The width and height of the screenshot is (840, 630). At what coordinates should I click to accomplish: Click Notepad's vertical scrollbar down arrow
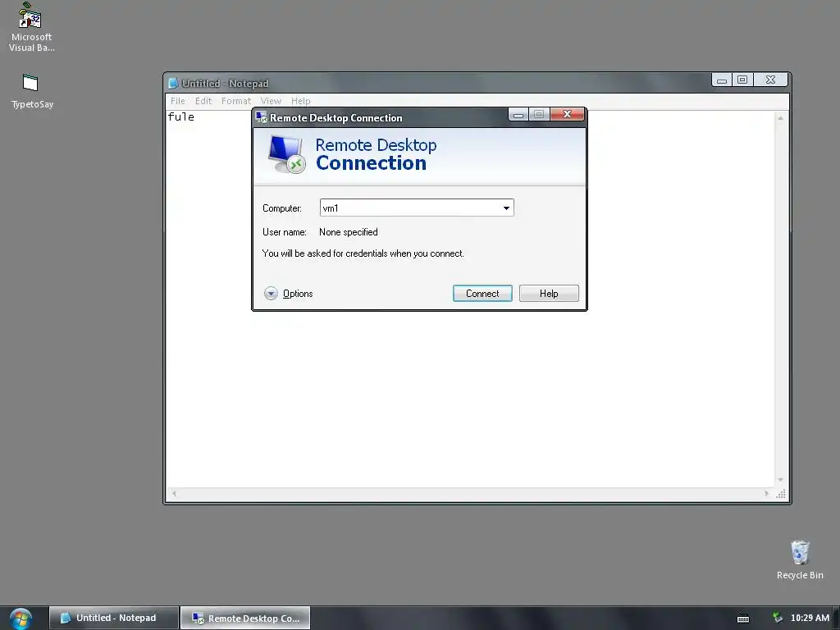(x=781, y=480)
